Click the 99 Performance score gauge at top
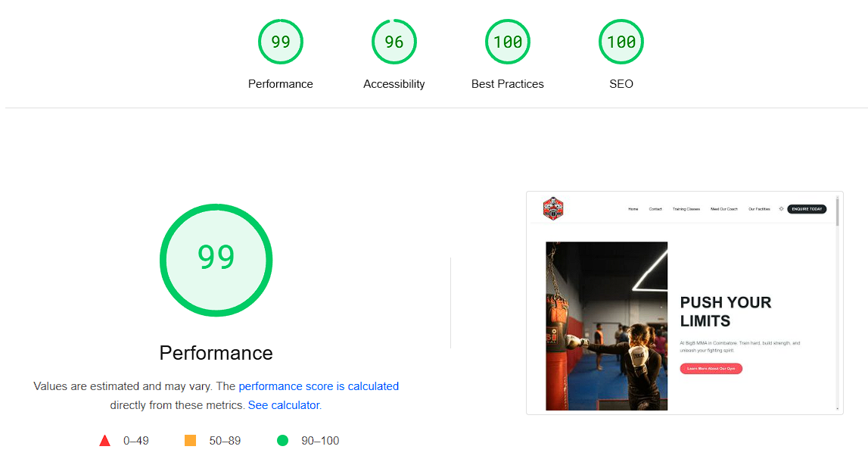Screen dimensions: 868x459 [281, 42]
